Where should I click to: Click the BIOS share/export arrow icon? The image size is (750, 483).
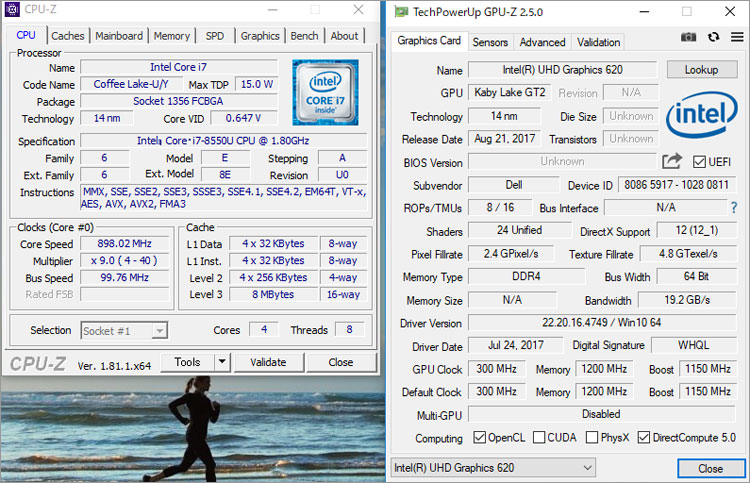click(672, 161)
